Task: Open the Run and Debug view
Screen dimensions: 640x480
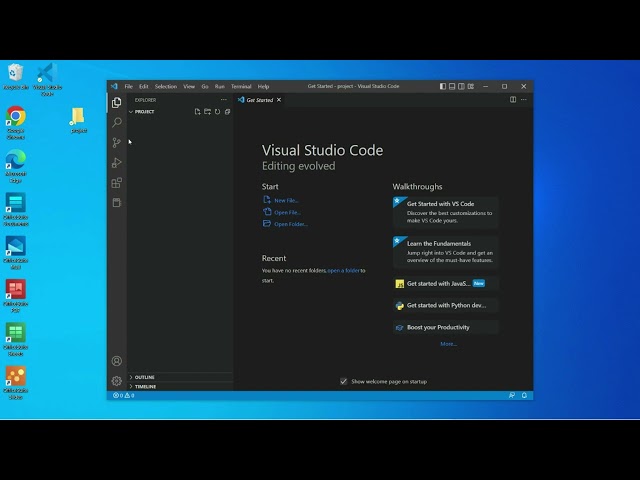Action: coord(117,162)
